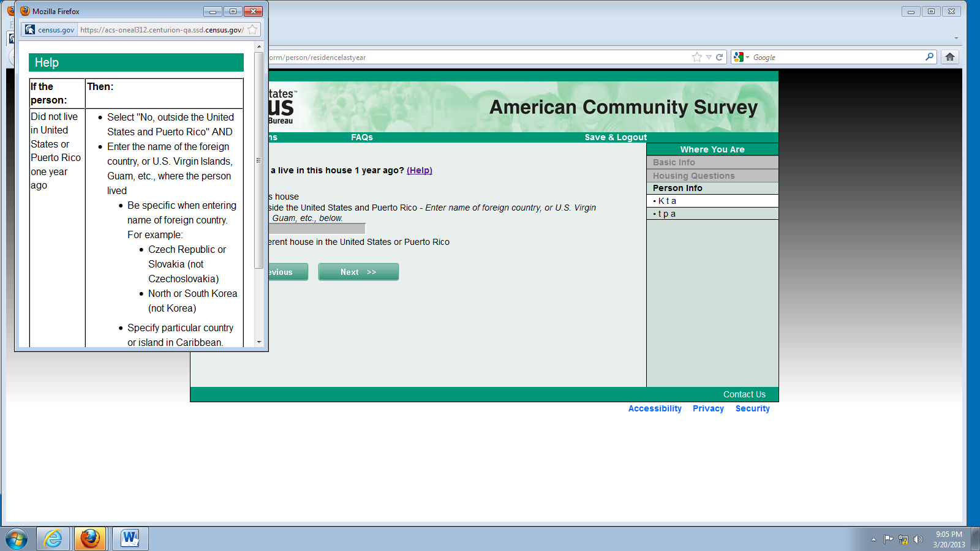Click the Privacy footer link
980x551 pixels.
click(708, 408)
